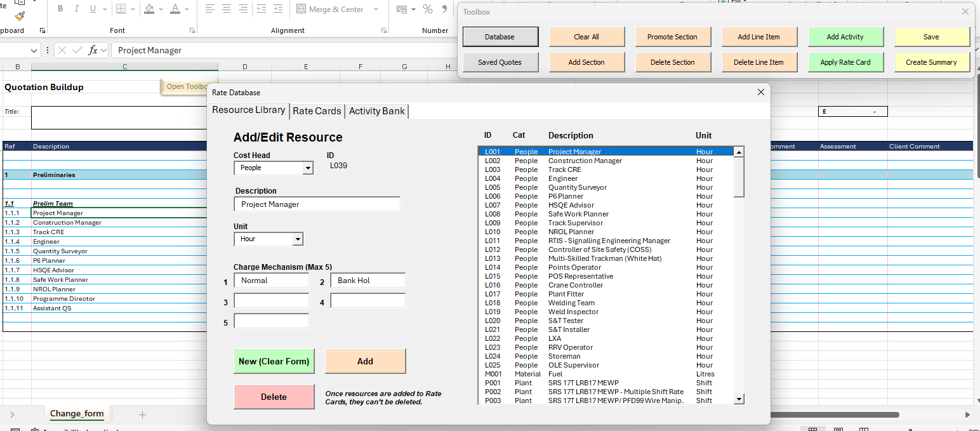Click Delete Line Item in Toolbox
The height and width of the screenshot is (431, 980).
(x=759, y=62)
